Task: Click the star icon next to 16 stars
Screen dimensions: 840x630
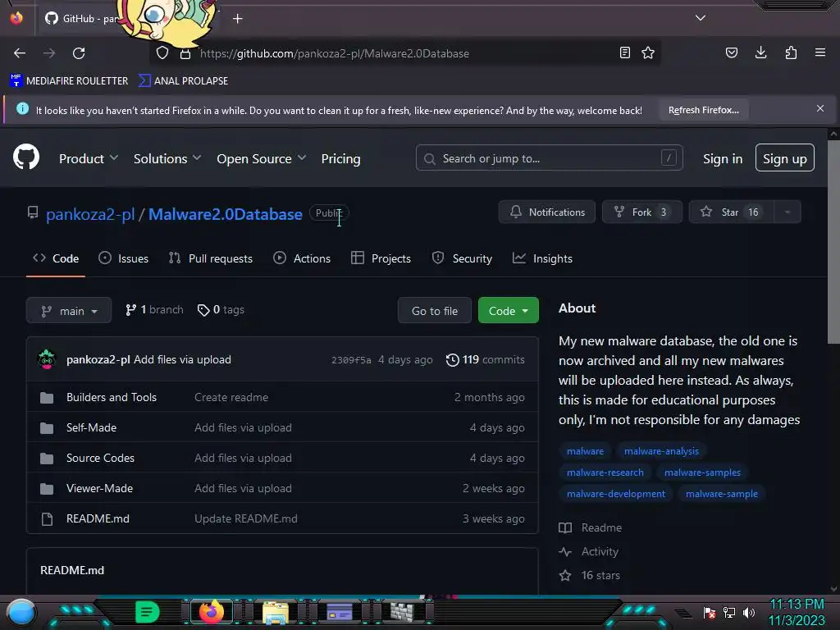Action: pyautogui.click(x=565, y=575)
